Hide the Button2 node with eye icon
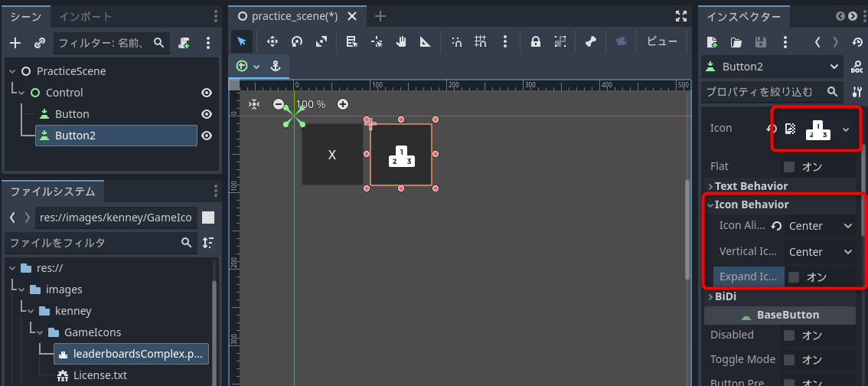Image resolution: width=868 pixels, height=386 pixels. point(206,136)
